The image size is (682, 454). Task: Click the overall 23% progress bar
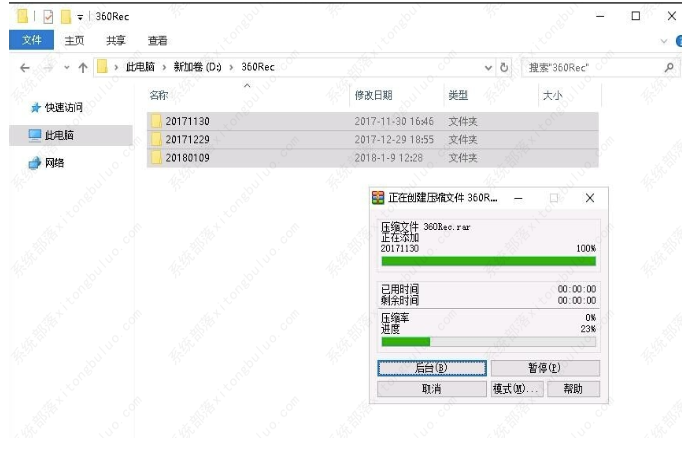point(488,341)
